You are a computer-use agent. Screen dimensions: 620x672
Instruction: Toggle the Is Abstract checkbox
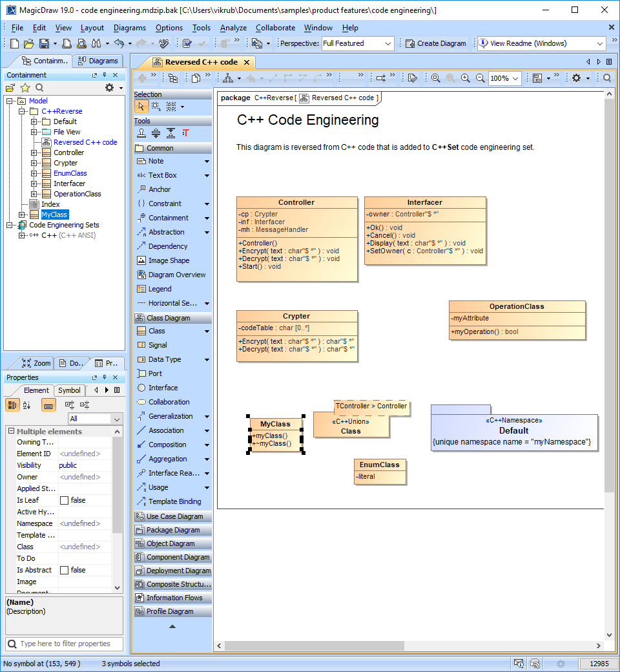coord(64,570)
